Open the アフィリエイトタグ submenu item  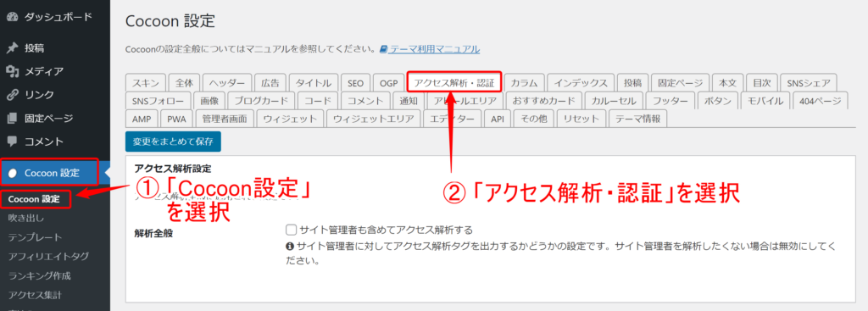[48, 256]
